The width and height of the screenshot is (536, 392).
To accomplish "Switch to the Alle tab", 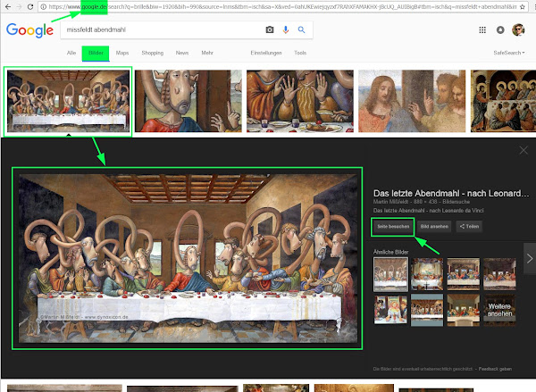I will click(x=71, y=53).
